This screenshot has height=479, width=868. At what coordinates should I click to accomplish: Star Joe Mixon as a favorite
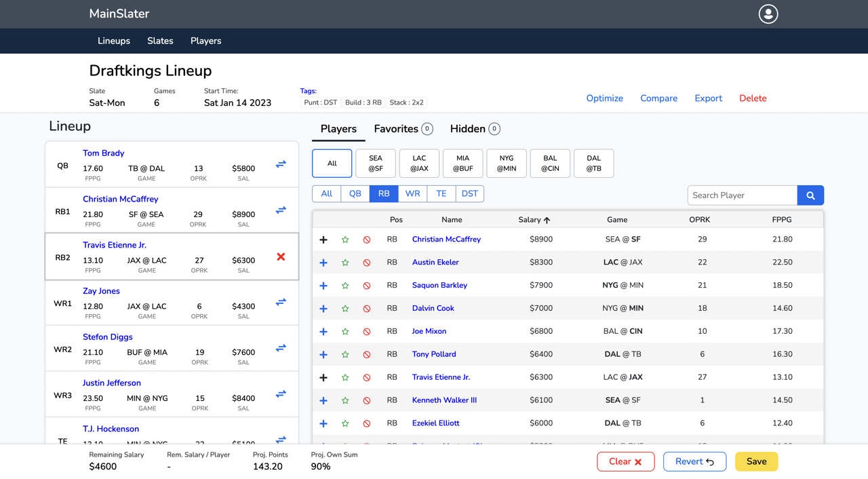point(345,332)
